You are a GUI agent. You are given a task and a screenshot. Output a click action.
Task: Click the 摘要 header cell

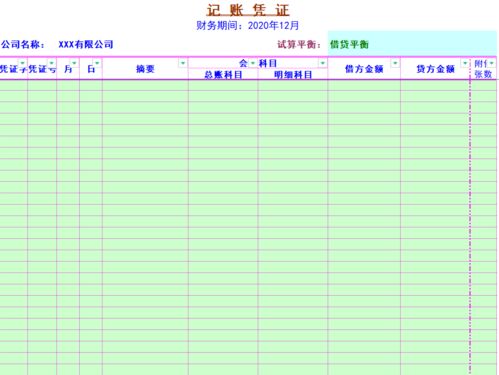145,69
